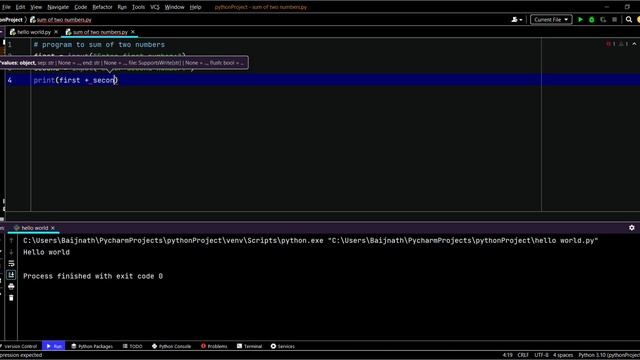This screenshot has height=360, width=640.
Task: Click sum of two numbers.py breadcrumb
Action: coord(61,20)
